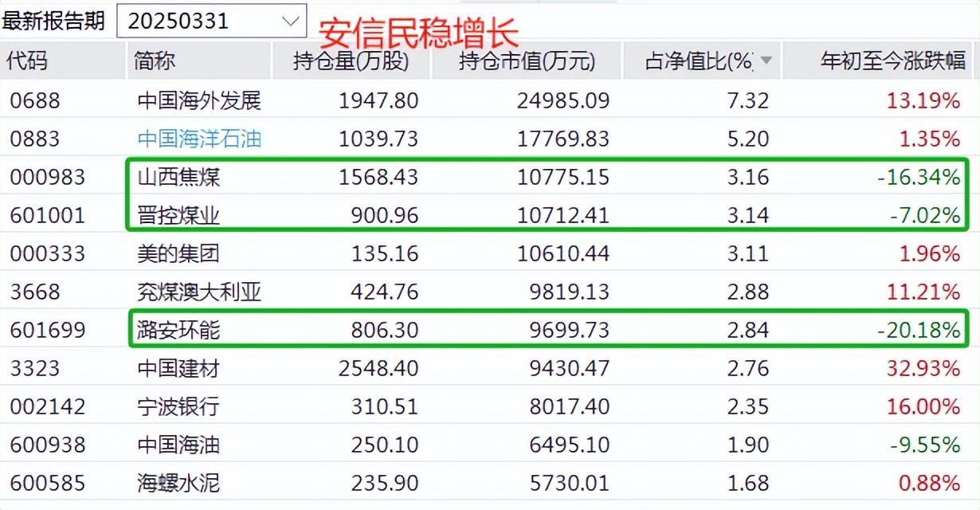Image resolution: width=980 pixels, height=510 pixels.
Task: Select market value 10775.15
Action: (x=563, y=177)
